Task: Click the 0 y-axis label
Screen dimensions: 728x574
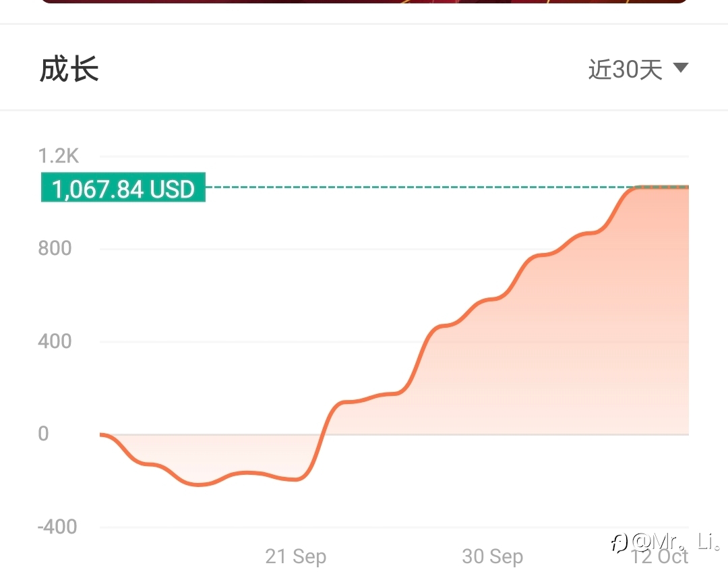Action: tap(43, 434)
